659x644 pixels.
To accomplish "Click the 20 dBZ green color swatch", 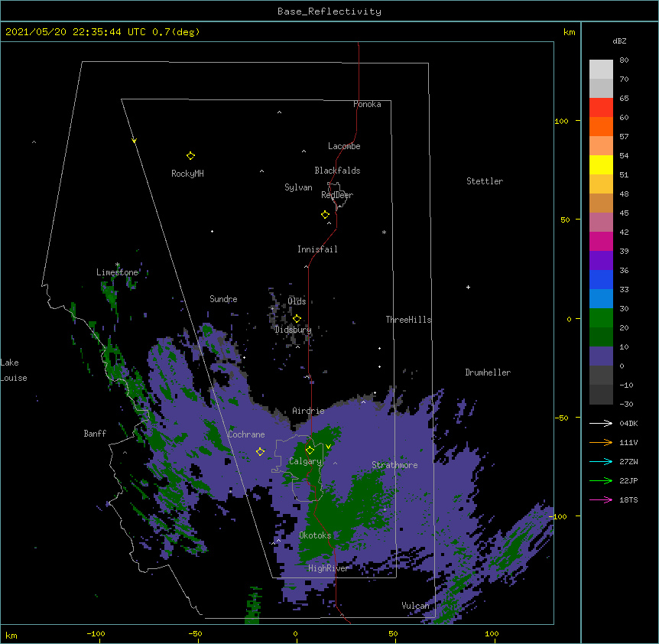I will [x=601, y=337].
